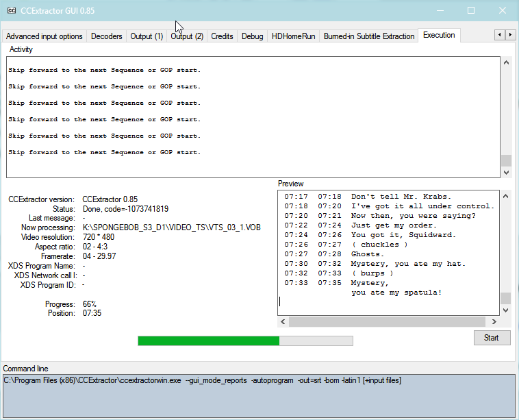This screenshot has height=420, width=519.
Task: Maximize the CCExtractor GUI window
Action: (x=471, y=10)
